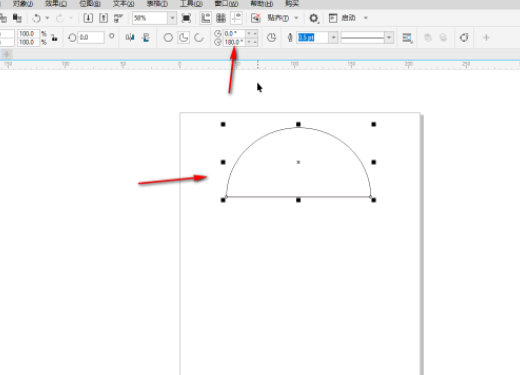Click the starting angle field 0.0°
Screen dimensions: 520x375
click(x=234, y=34)
